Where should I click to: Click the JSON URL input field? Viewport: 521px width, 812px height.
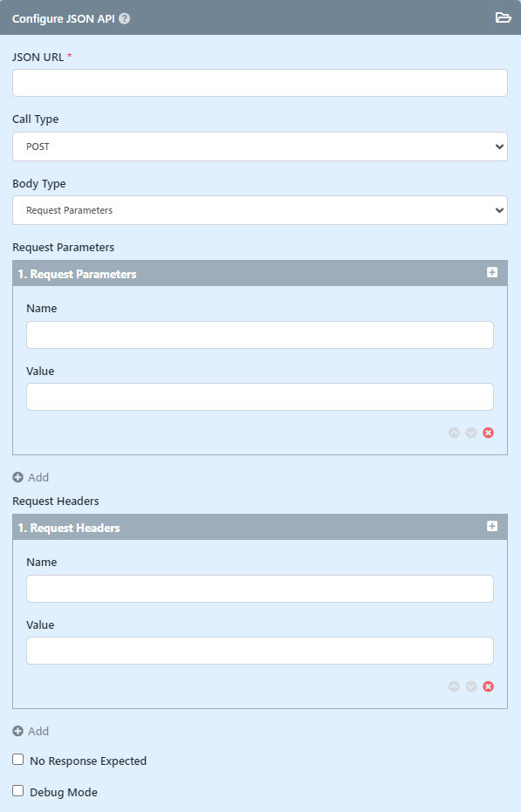(260, 83)
